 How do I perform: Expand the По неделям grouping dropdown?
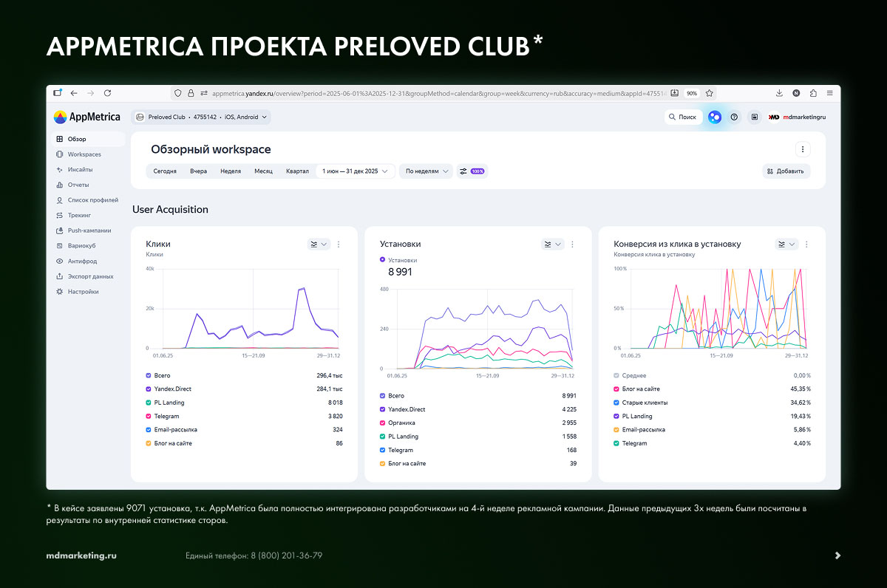425,171
